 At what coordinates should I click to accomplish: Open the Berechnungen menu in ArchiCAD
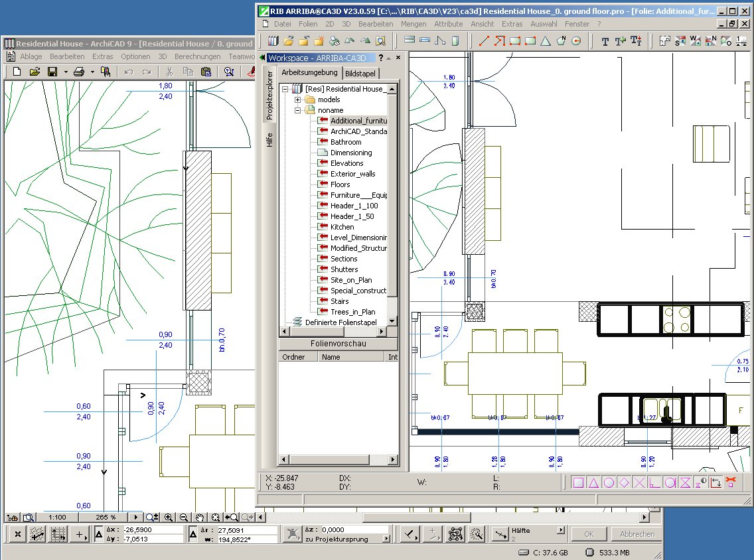pyautogui.click(x=198, y=56)
